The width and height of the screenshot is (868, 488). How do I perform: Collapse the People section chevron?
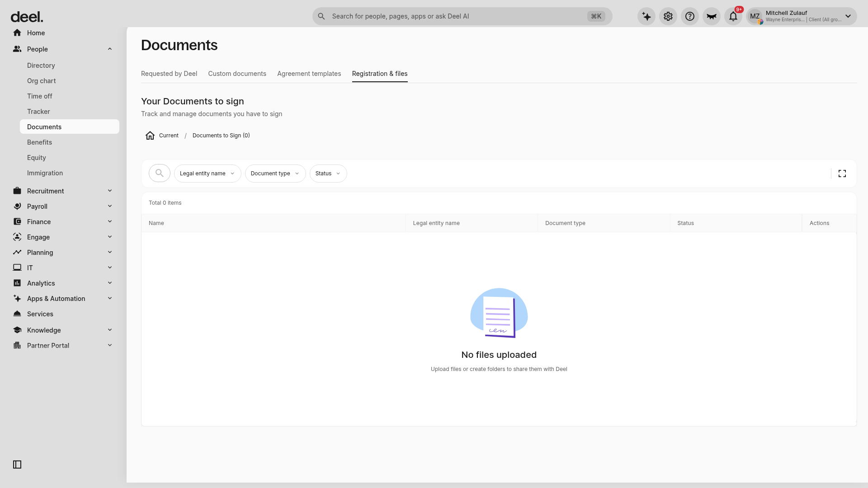110,49
